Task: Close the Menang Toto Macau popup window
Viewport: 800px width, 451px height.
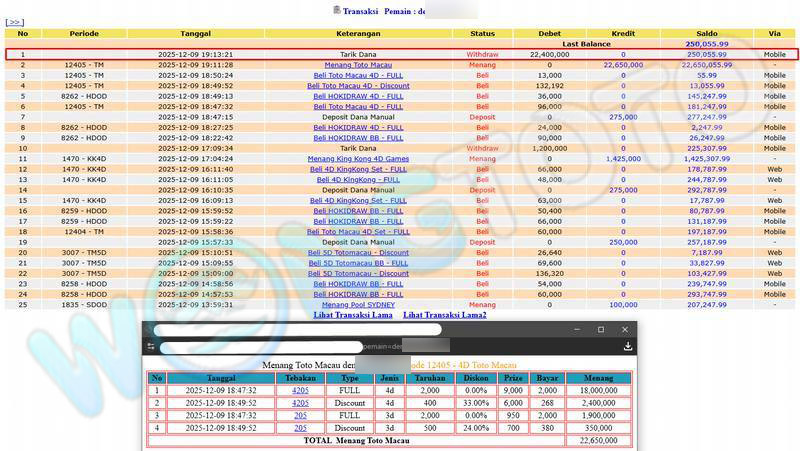Action: tap(628, 329)
